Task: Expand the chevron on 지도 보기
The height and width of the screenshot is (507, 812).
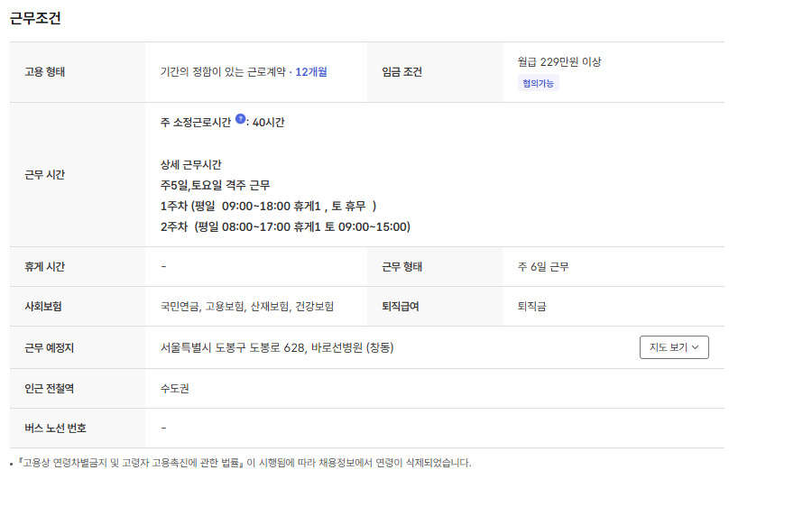Action: (x=696, y=347)
